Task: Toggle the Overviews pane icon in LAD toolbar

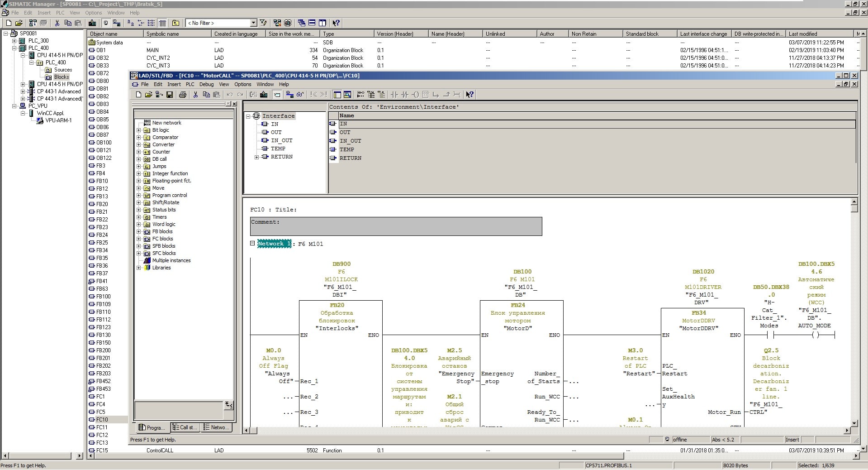Action: (x=337, y=95)
